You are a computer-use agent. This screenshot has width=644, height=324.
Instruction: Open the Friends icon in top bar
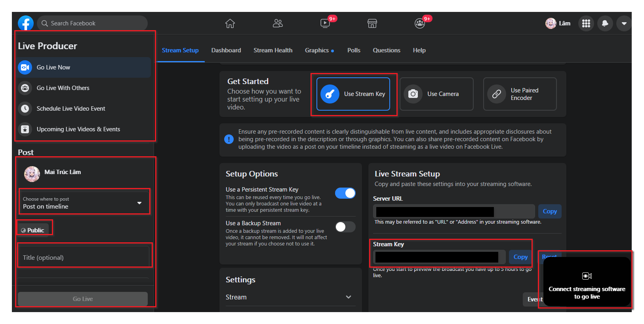tap(278, 23)
